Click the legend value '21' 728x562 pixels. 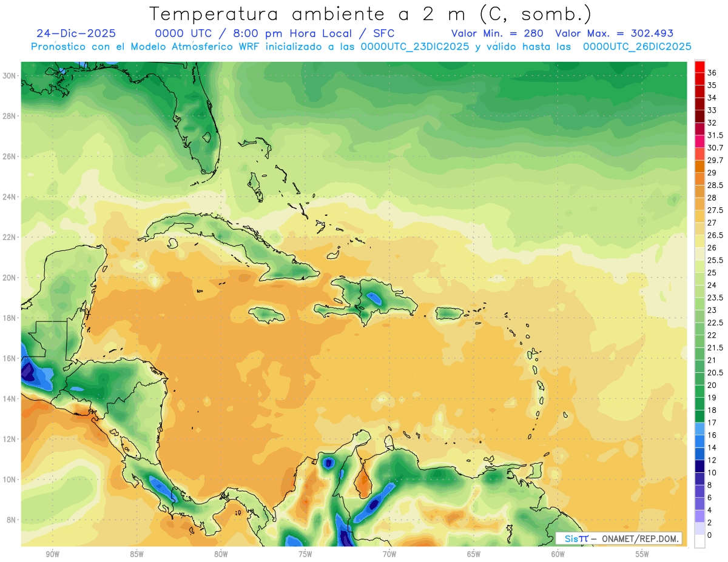[x=712, y=361]
